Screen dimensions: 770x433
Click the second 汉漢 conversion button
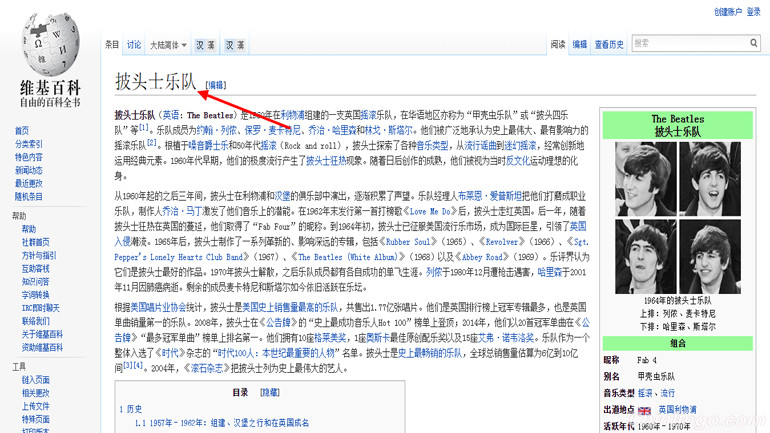coord(235,45)
